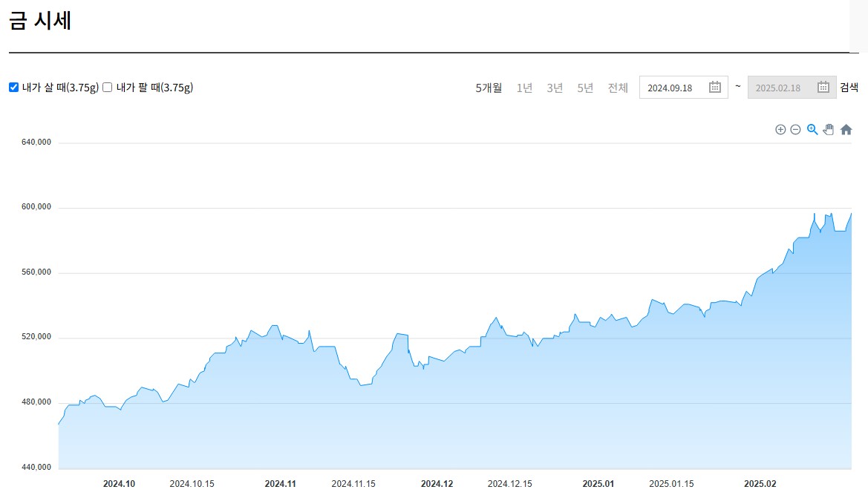Click the 2024.10 x-axis label
Viewport: 868px width, 504px height.
[119, 484]
